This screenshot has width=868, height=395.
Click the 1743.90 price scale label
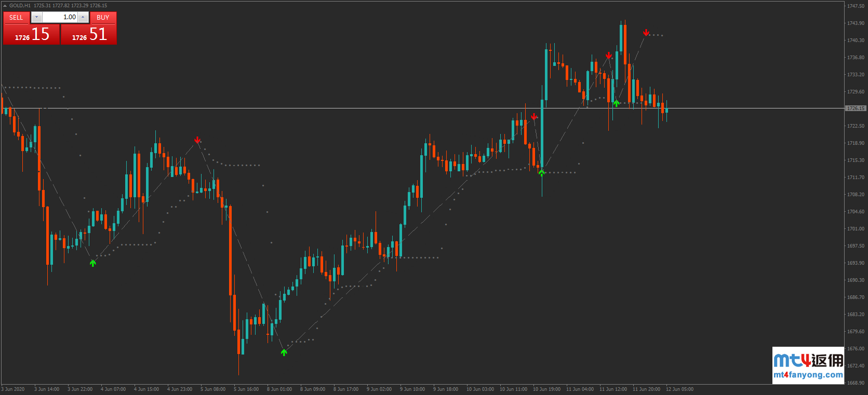tap(856, 23)
